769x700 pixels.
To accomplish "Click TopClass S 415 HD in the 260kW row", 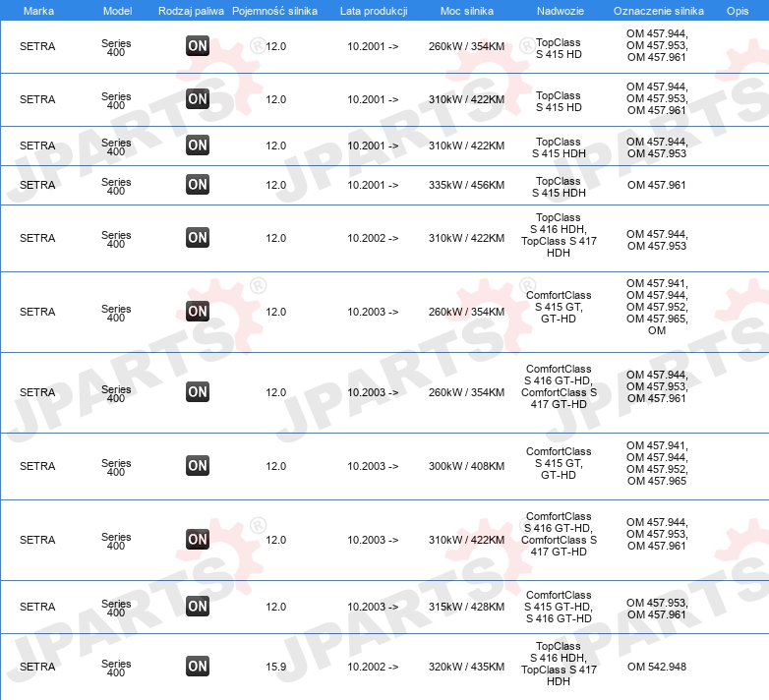I will pos(559,48).
